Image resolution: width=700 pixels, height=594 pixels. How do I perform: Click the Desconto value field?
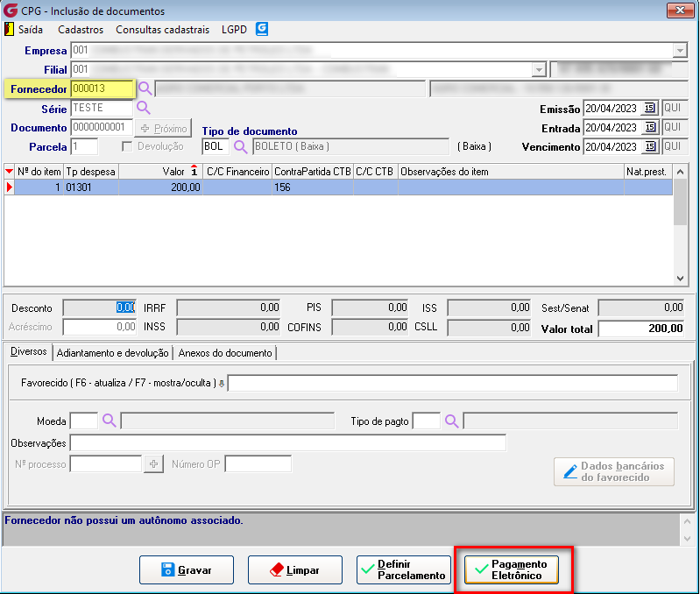tap(100, 308)
